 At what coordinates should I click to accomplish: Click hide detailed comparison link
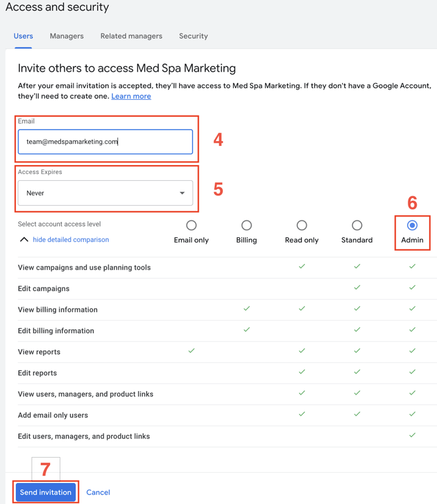pyautogui.click(x=71, y=240)
